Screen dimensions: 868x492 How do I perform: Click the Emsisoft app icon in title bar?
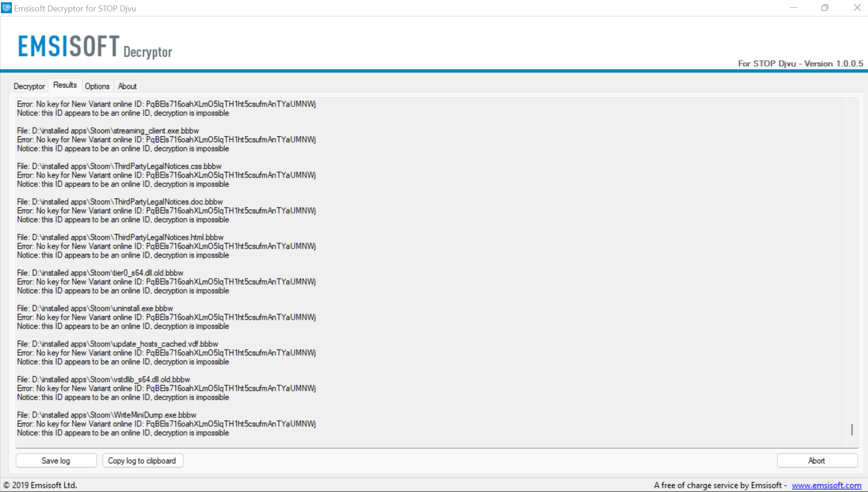[x=6, y=8]
